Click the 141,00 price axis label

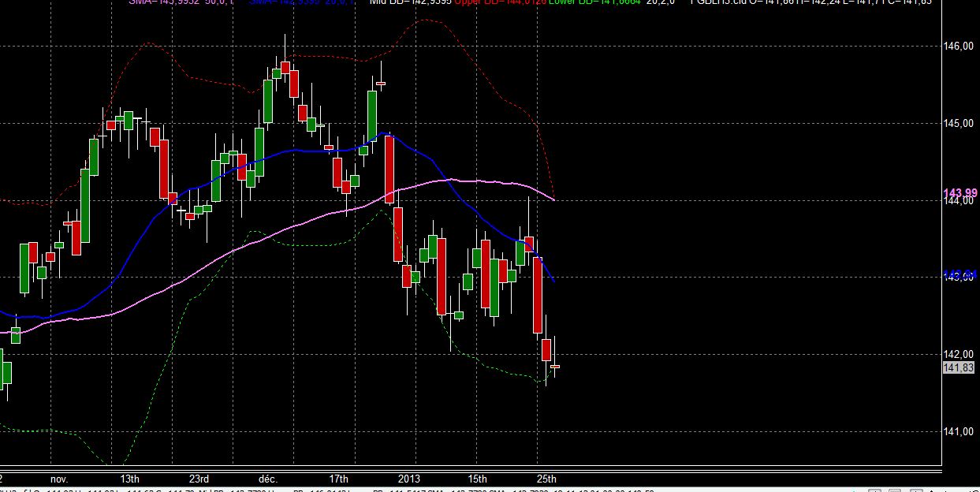point(958,432)
